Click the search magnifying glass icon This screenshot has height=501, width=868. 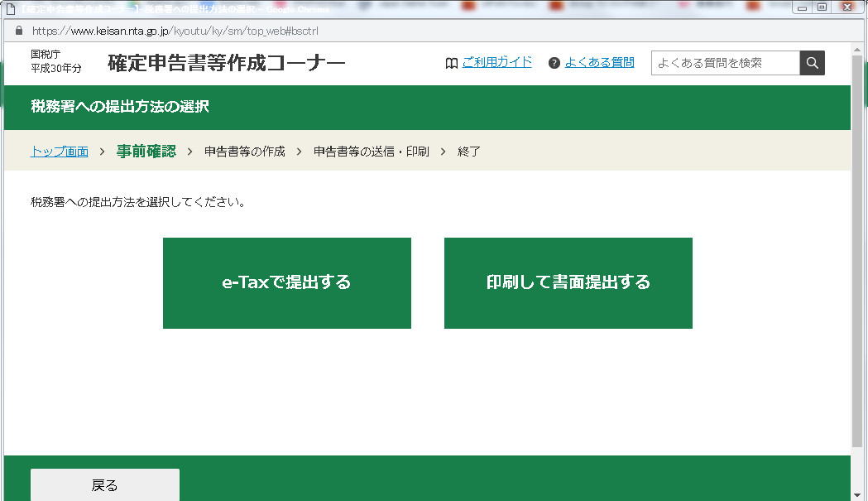coord(811,62)
